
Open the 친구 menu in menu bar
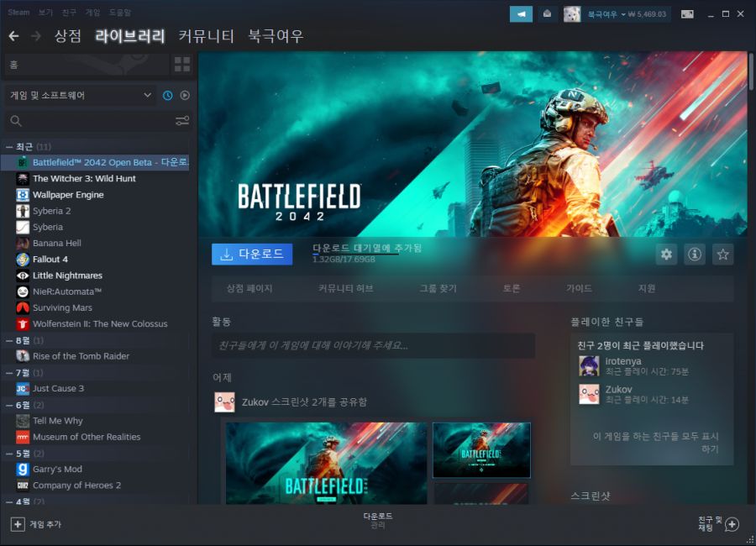(x=69, y=13)
